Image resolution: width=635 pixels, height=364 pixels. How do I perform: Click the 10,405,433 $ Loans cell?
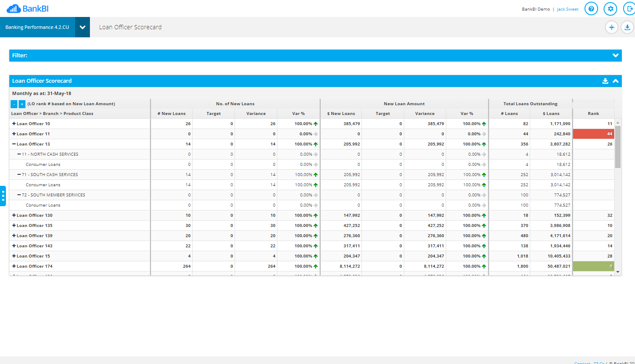(x=551, y=256)
